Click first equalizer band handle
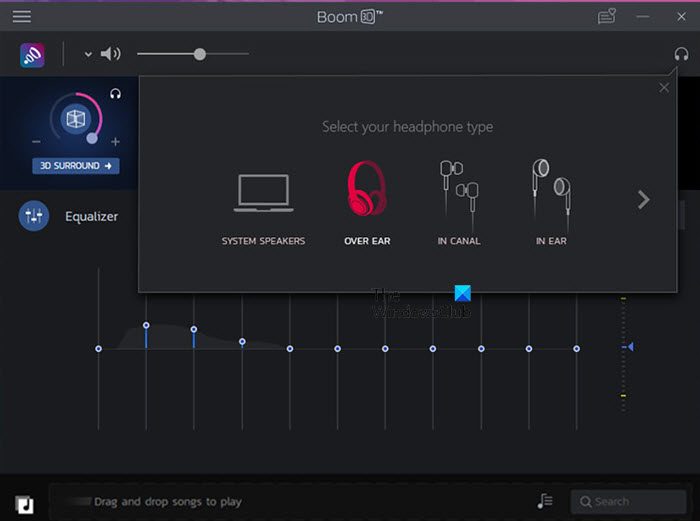700x521 pixels. [x=98, y=349]
